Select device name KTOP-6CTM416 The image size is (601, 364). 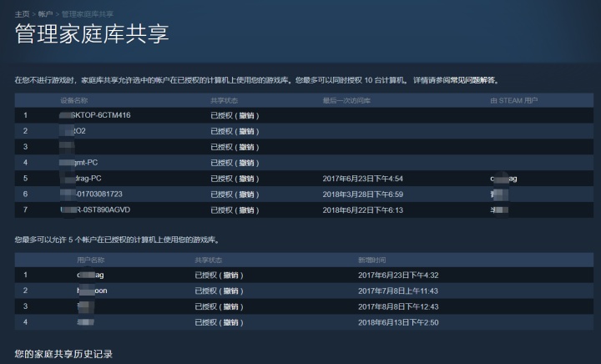pos(95,115)
